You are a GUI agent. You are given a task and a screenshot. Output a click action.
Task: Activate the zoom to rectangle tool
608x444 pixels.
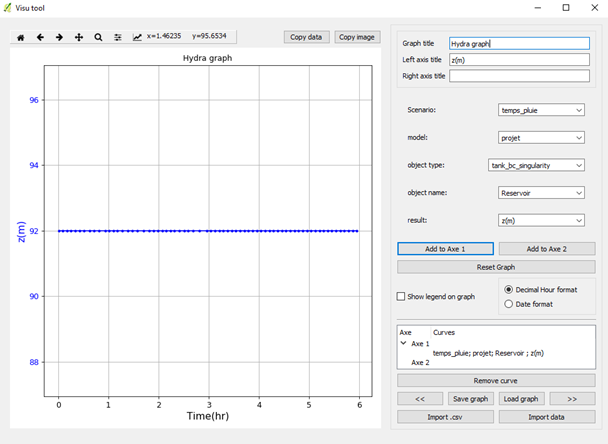coord(98,37)
